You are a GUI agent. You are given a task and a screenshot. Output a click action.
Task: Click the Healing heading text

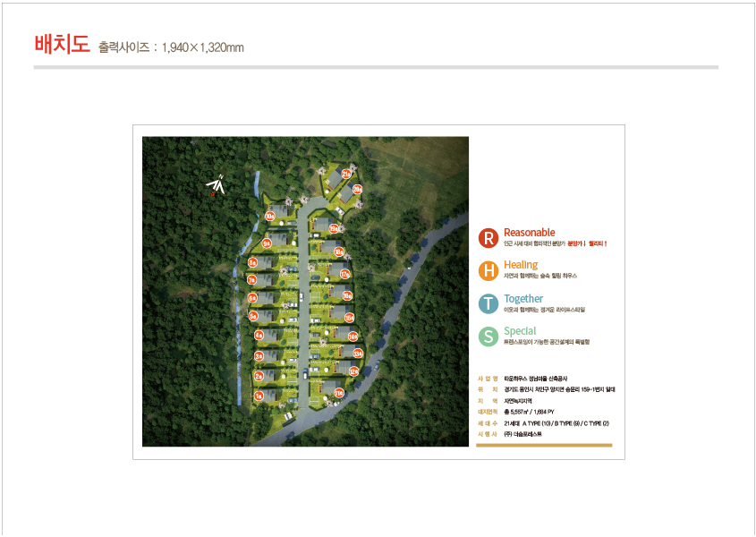click(x=521, y=264)
